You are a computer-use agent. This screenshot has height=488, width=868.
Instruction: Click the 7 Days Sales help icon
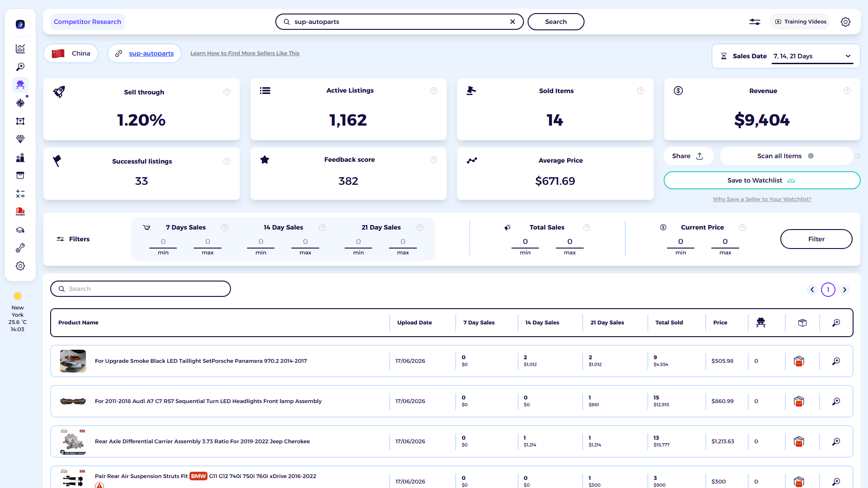tap(225, 228)
